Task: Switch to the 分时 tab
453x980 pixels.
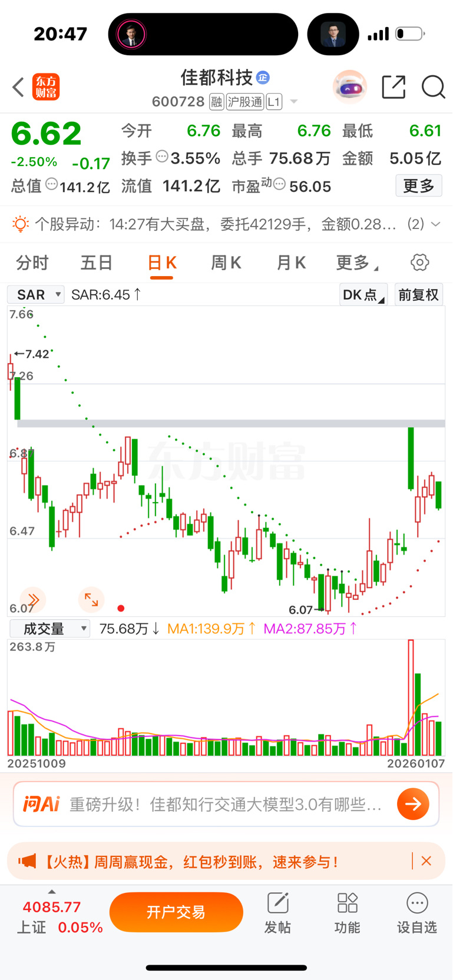Action: (32, 263)
